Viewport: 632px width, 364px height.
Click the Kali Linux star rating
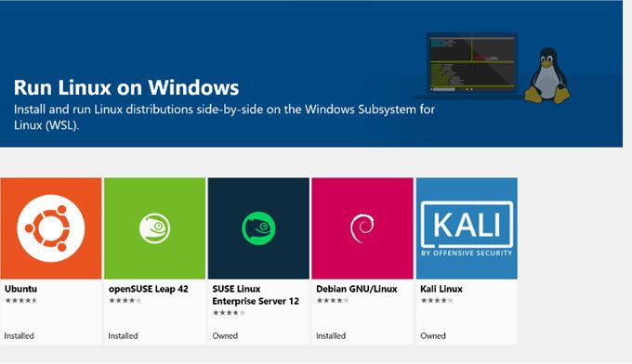(437, 300)
